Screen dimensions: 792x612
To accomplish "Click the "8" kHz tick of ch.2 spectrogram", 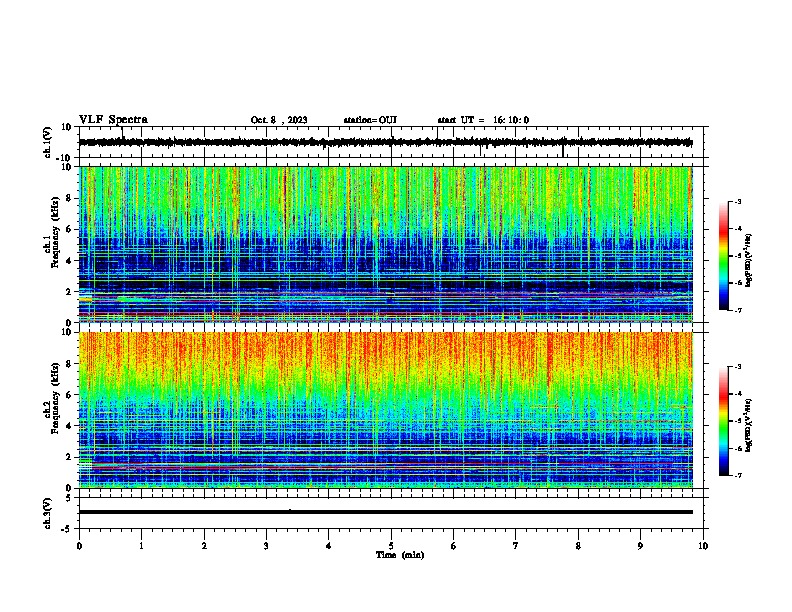I will tap(70, 364).
